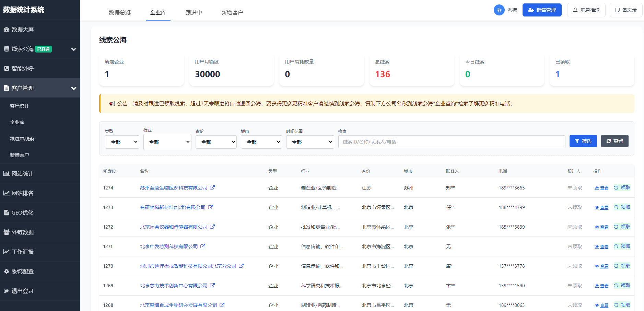
Task: Click external-link icon beside 苏州至简生物医药科技有限公司
Action: click(x=213, y=187)
